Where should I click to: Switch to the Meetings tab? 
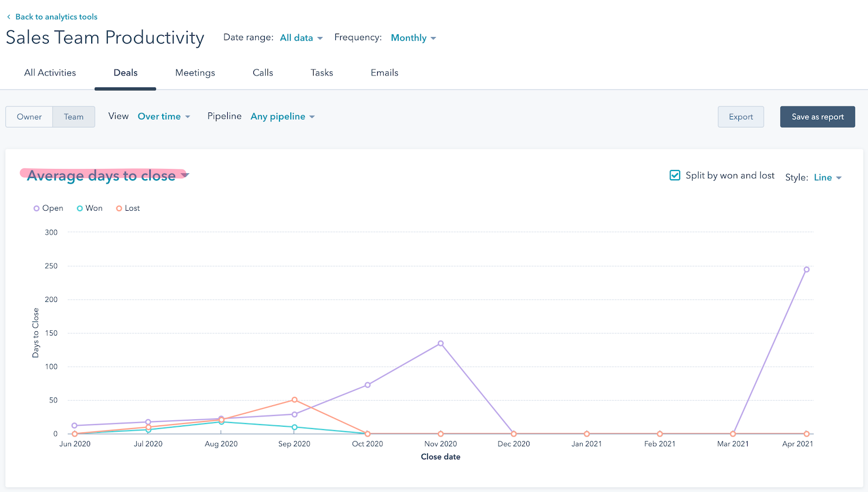[x=195, y=73]
